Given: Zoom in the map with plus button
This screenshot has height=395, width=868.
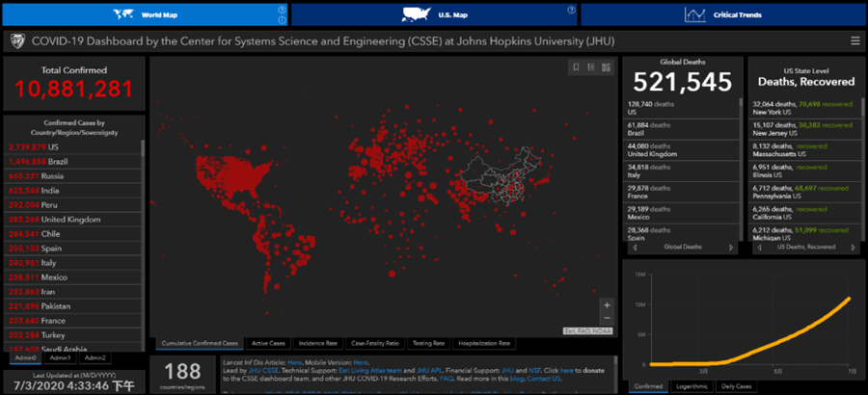Looking at the screenshot, I should (607, 304).
